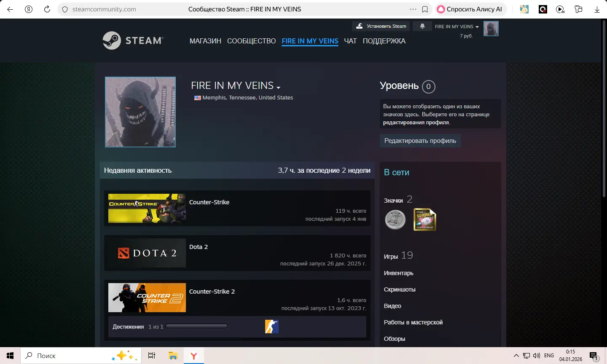The width and height of the screenshot is (607, 364).
Task: Open the address bar three-dots menu
Action: [413, 9]
